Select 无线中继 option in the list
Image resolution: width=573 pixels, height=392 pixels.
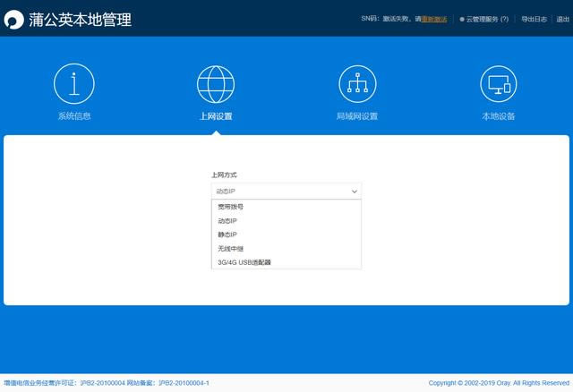[x=286, y=249]
